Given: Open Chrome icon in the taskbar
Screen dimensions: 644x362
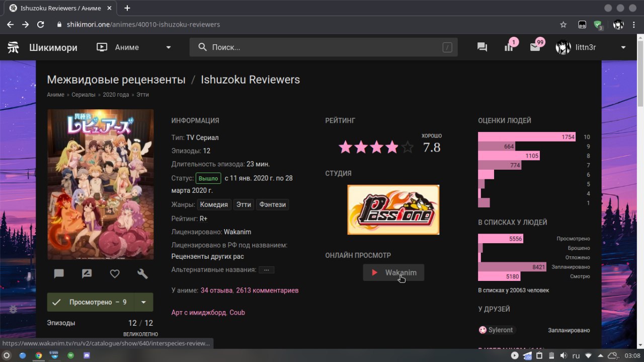Looking at the screenshot, I should pyautogui.click(x=38, y=355).
